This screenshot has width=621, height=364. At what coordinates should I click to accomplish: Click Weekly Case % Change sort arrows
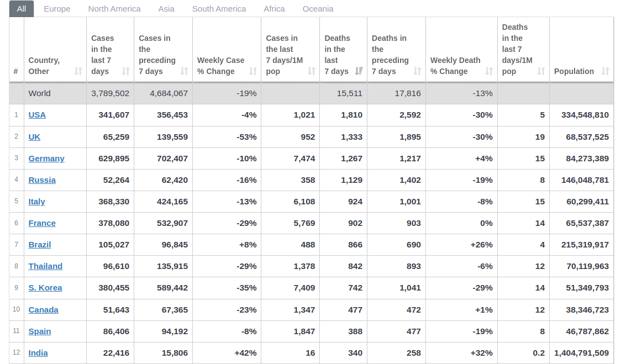(x=253, y=71)
